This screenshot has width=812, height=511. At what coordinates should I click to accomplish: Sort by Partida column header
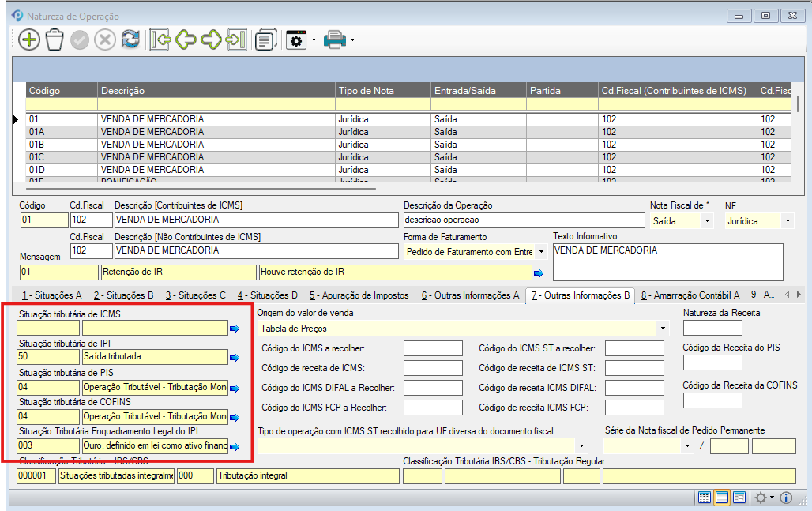[562, 91]
